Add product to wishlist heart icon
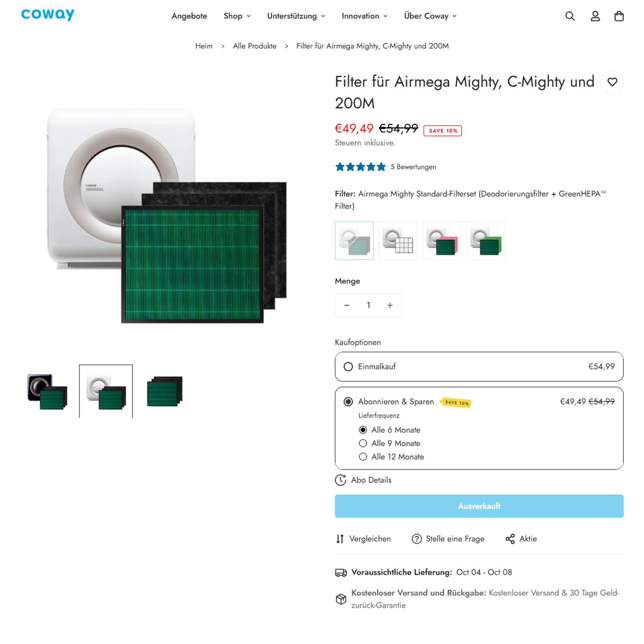This screenshot has width=644, height=644. coord(612,82)
